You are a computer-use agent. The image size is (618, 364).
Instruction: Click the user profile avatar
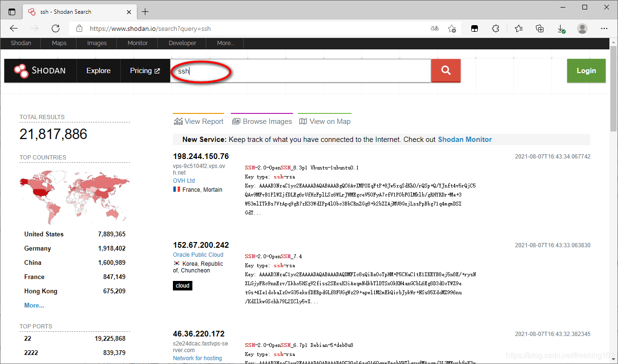[582, 28]
